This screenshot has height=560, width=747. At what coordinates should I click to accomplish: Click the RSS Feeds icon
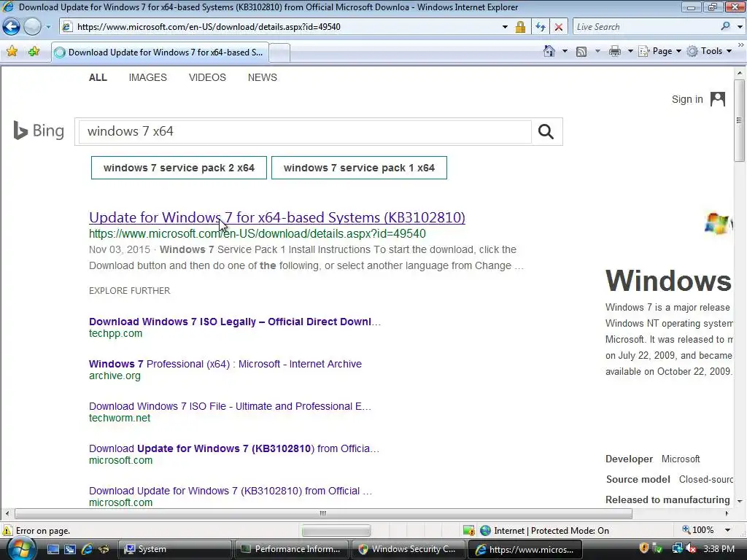[x=581, y=52]
